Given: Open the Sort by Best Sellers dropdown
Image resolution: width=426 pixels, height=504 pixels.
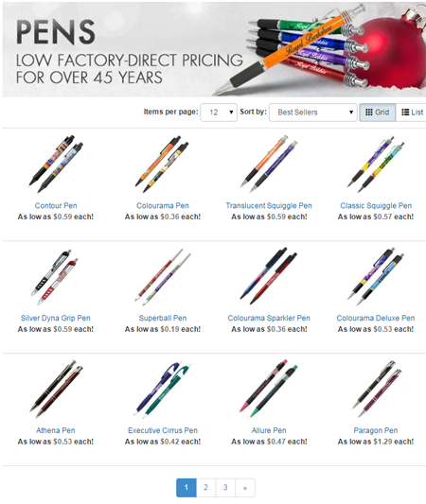Looking at the screenshot, I should 313,113.
